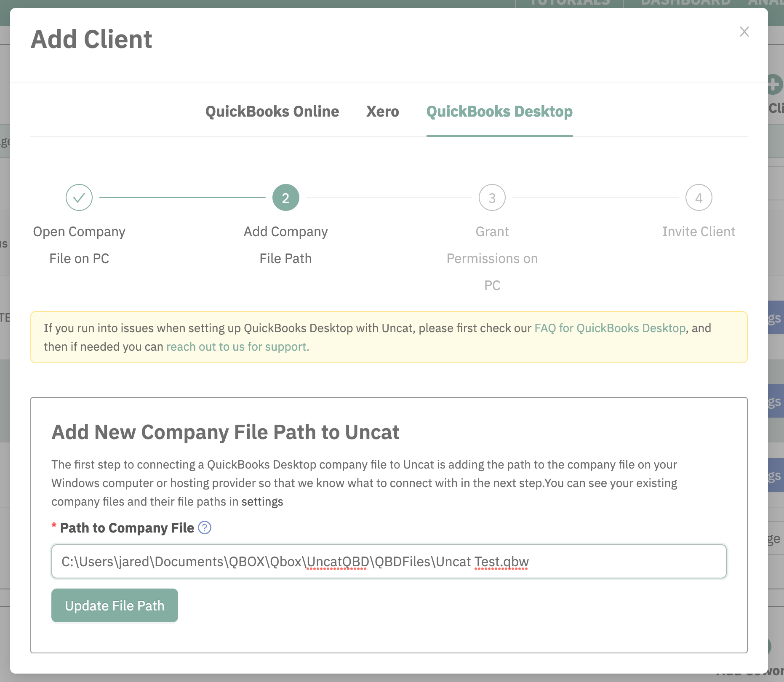Click the Open Company File on PC step label

point(79,245)
